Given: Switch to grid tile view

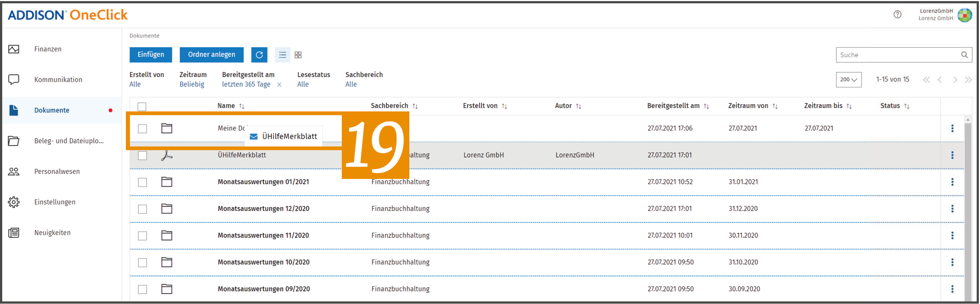Looking at the screenshot, I should (298, 55).
